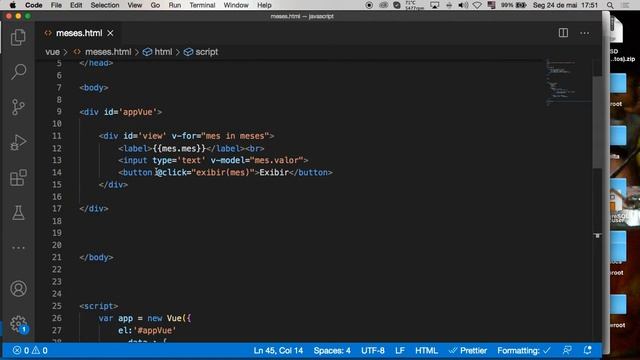Click the editor vertical scrollbar
Image resolution: width=640 pixels, height=360 pixels.
597,122
